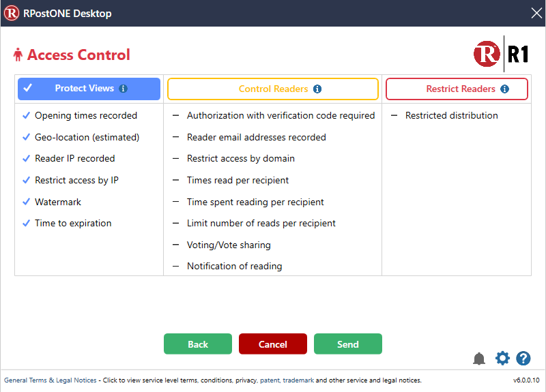Open General Terms & Legal Notices link
The width and height of the screenshot is (546, 392).
(51, 380)
